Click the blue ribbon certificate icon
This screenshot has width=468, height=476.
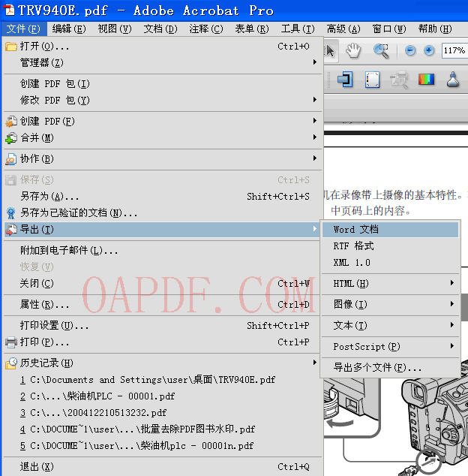(x=11, y=213)
